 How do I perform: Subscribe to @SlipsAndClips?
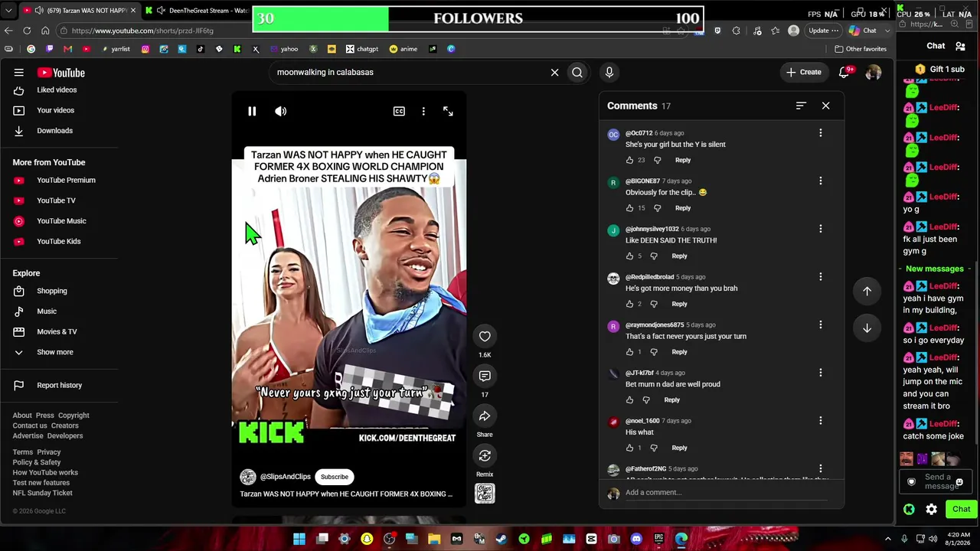(335, 477)
